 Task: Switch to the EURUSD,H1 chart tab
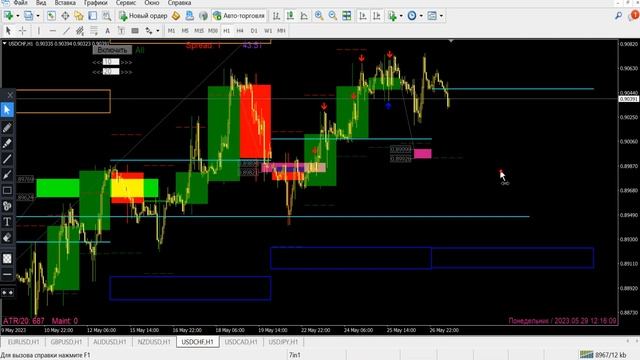point(23,342)
